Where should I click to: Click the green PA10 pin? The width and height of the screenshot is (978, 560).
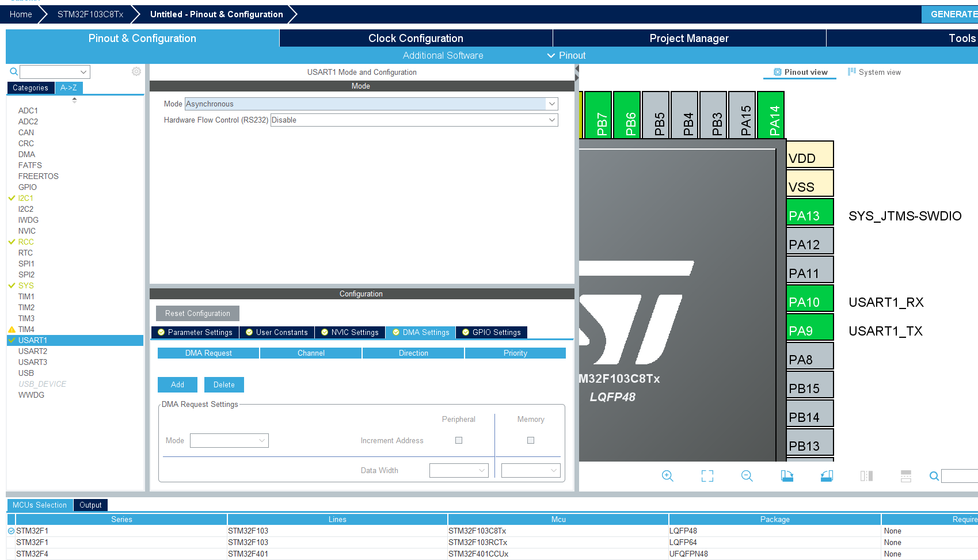(810, 298)
